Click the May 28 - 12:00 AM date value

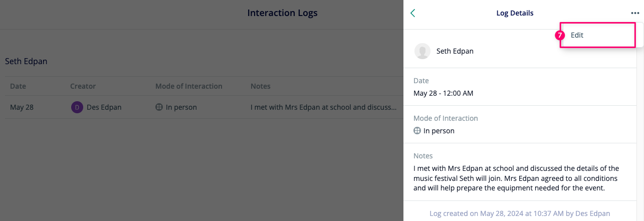444,93
